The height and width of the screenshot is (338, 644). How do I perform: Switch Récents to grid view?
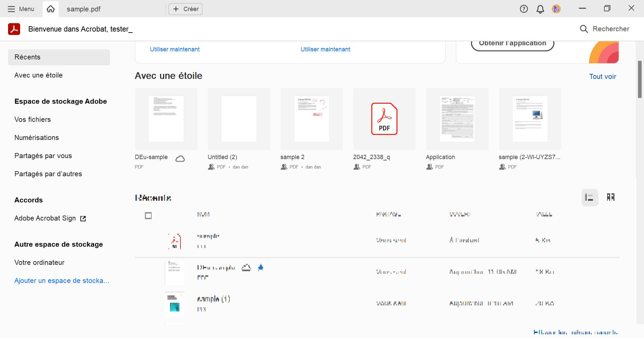pos(610,197)
